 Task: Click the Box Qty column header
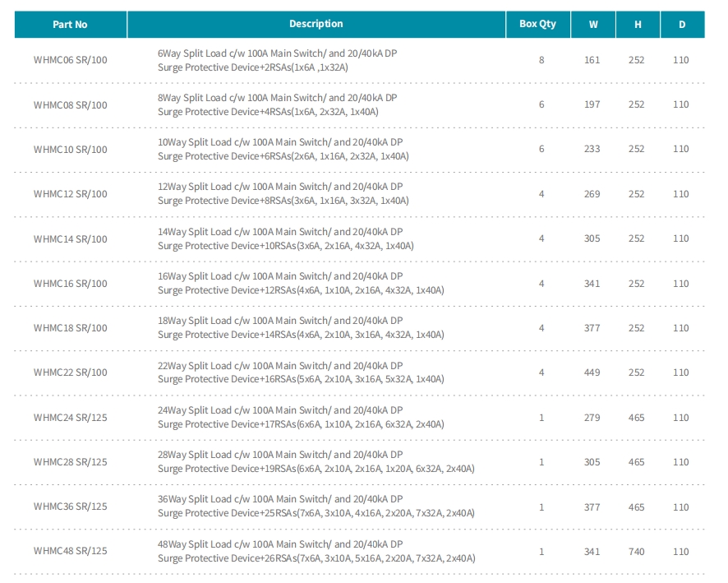(537, 24)
